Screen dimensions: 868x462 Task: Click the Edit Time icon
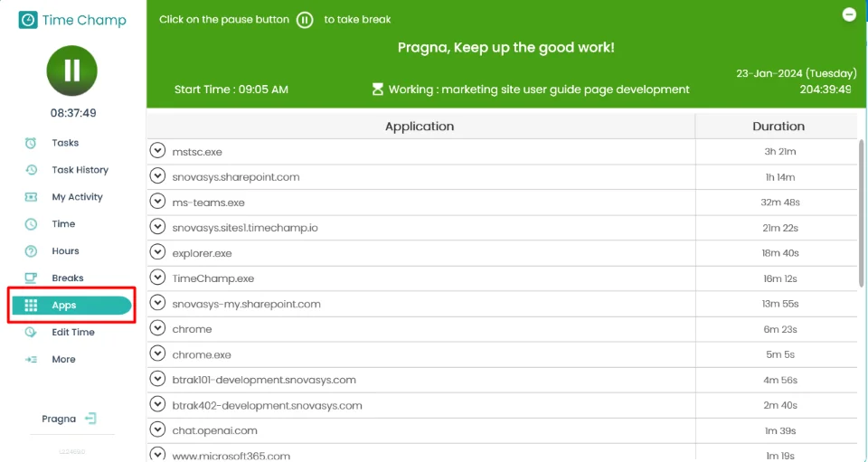(x=31, y=332)
